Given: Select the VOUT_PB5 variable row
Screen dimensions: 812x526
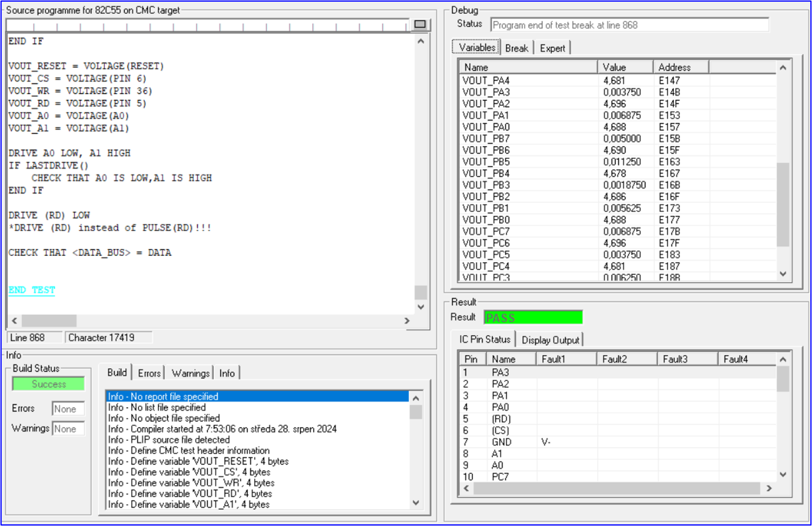Looking at the screenshot, I should click(486, 162).
